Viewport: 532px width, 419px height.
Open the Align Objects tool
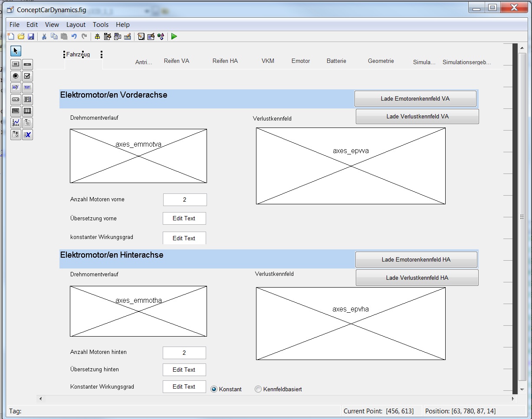tap(97, 36)
